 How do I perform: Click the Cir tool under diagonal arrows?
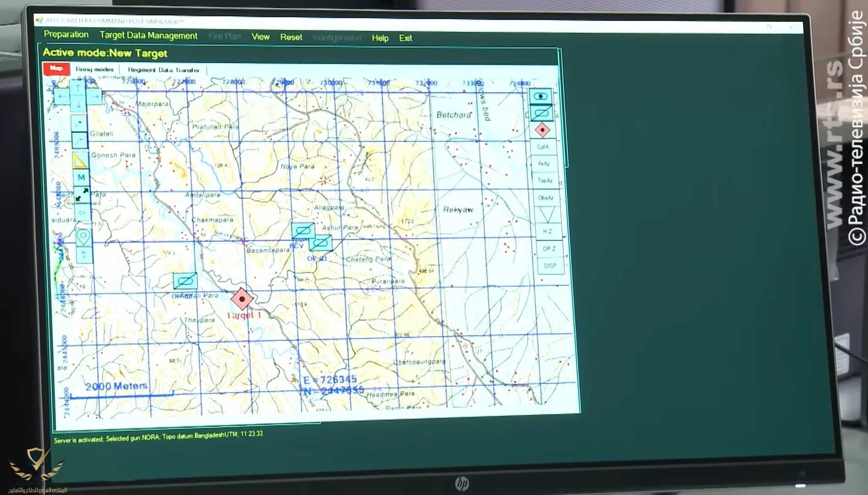click(82, 212)
